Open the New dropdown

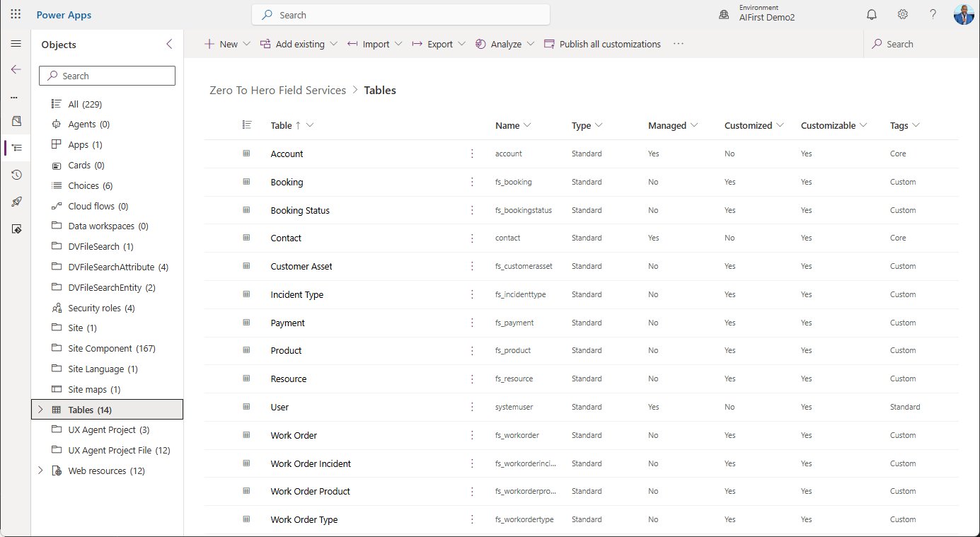pyautogui.click(x=227, y=44)
